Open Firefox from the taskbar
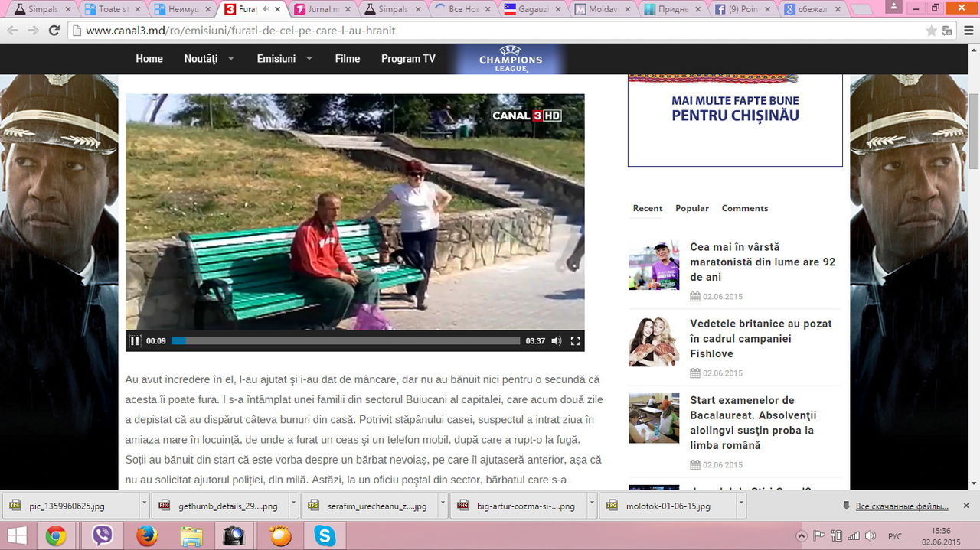This screenshot has height=550, width=980. pyautogui.click(x=146, y=536)
